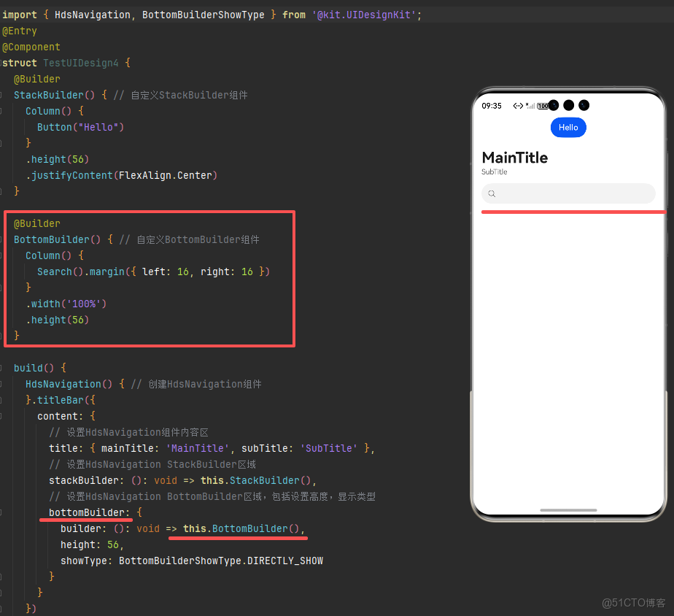Image resolution: width=674 pixels, height=616 pixels.
Task: Click the MainTitle heading in phone preview
Action: 515,158
